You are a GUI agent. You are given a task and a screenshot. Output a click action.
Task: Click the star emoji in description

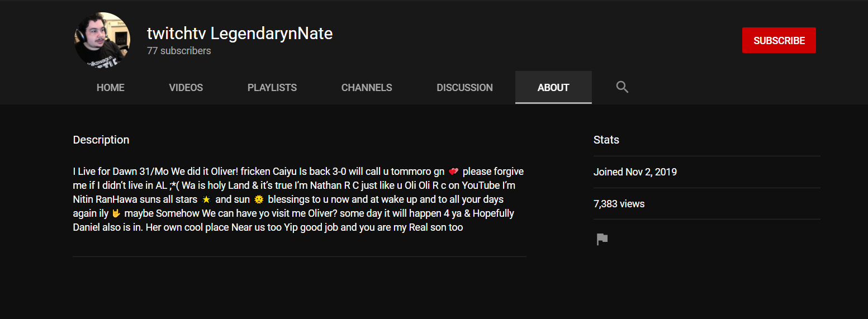206,199
